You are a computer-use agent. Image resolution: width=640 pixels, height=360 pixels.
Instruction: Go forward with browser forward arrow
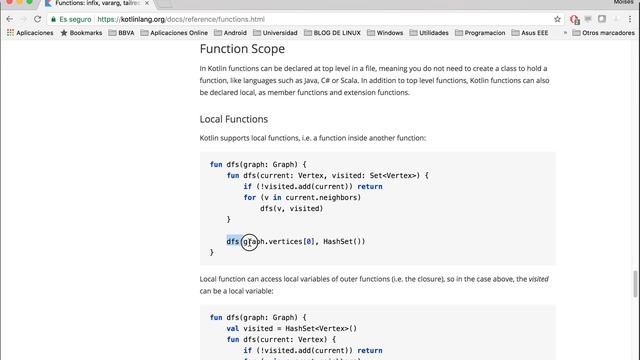click(x=23, y=19)
